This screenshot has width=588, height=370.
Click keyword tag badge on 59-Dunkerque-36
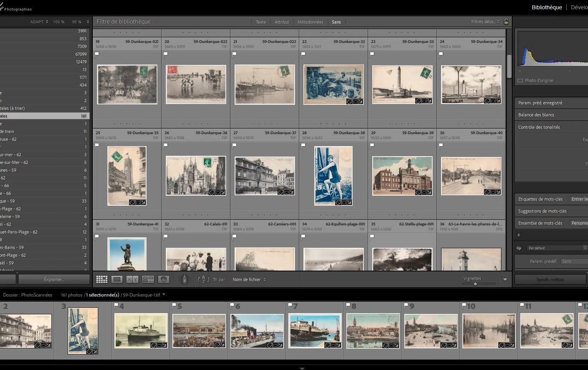(212, 192)
